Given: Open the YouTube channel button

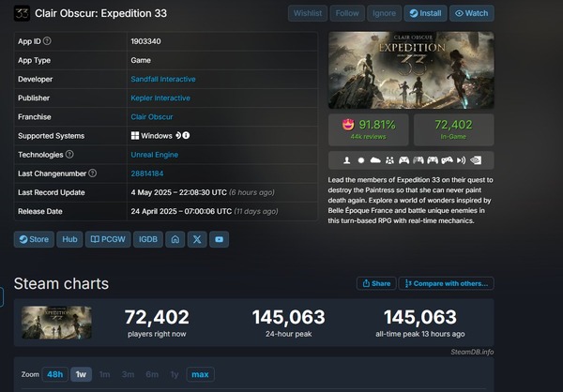Looking at the screenshot, I should [x=219, y=239].
